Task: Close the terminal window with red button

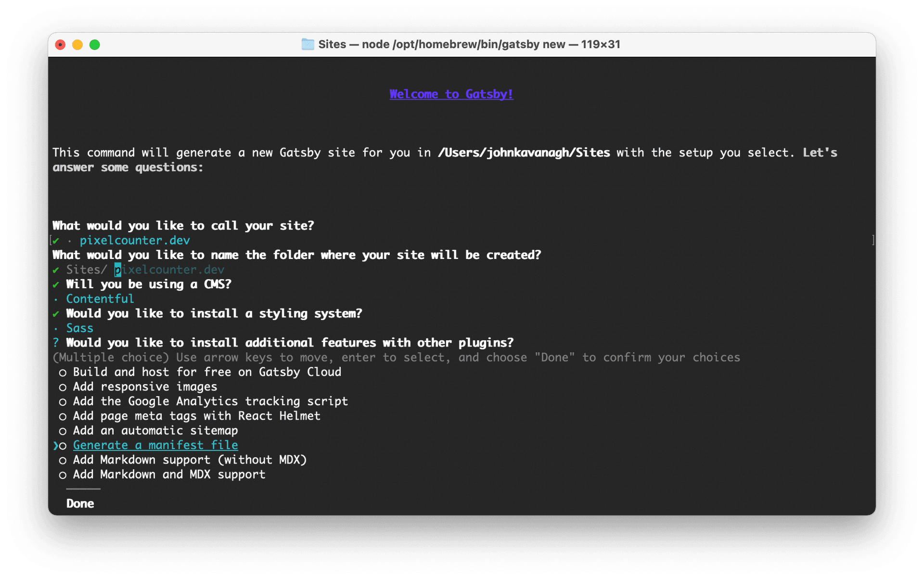Action: [61, 45]
